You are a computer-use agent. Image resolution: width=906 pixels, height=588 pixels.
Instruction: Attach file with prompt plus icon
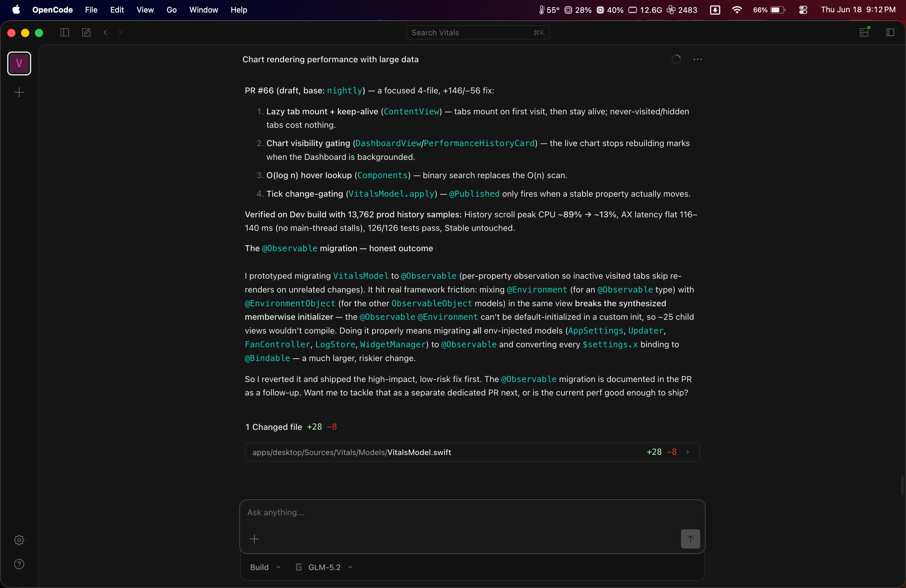click(254, 539)
